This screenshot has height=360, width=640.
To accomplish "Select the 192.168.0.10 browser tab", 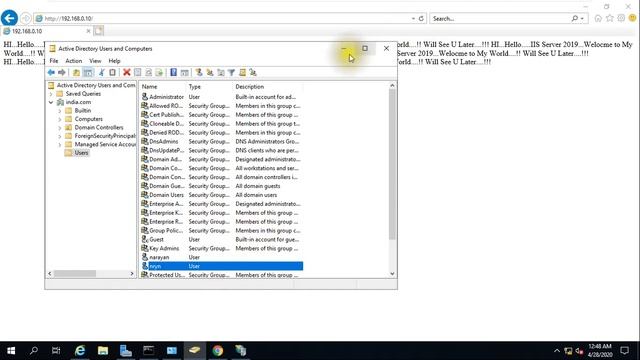I will point(46,31).
